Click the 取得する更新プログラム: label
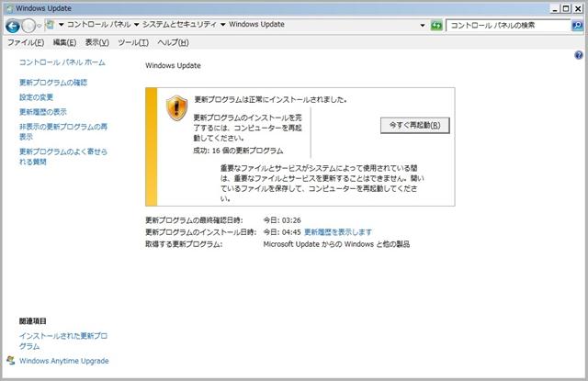 184,244
